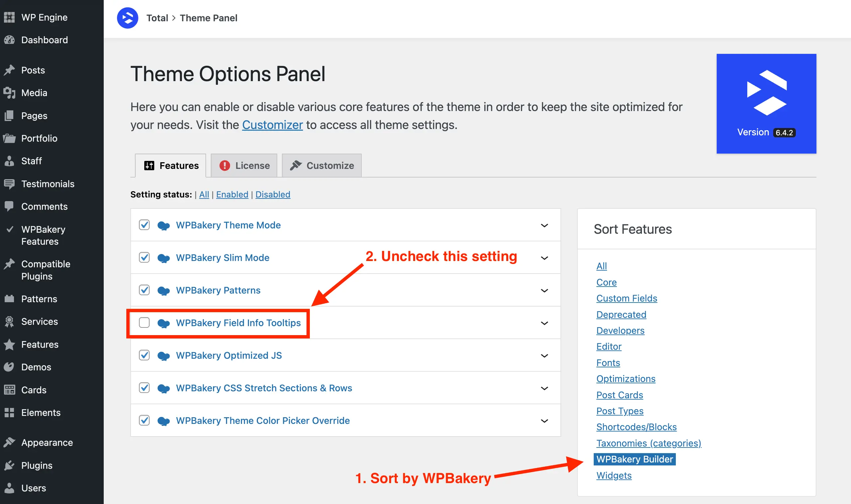Click the Testimonials icon in sidebar
Image resolution: width=851 pixels, height=504 pixels.
pyautogui.click(x=10, y=184)
